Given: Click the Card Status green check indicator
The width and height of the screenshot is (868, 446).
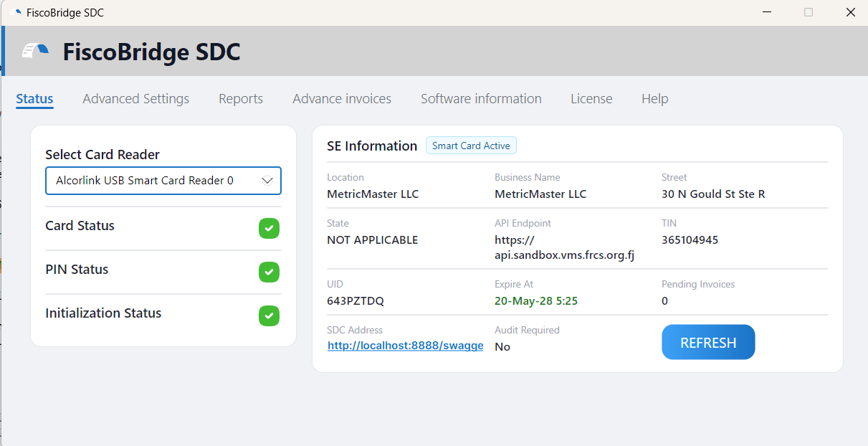Looking at the screenshot, I should coord(269,229).
